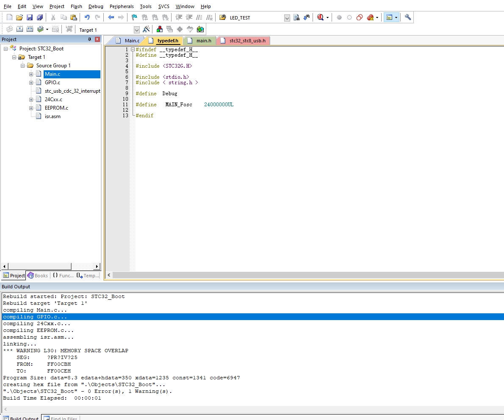Build the target files
The height and width of the screenshot is (420, 504).
click(19, 29)
